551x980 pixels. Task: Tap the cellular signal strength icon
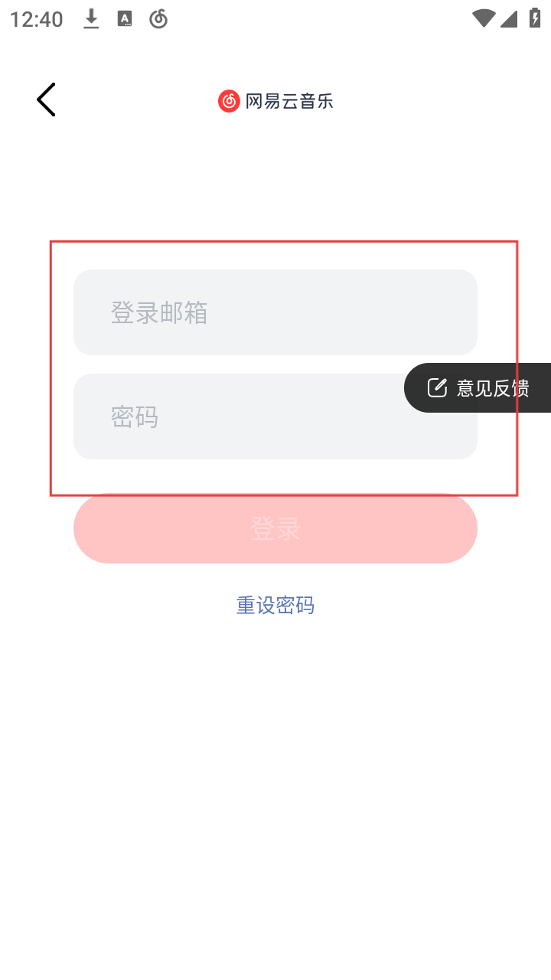click(509, 19)
